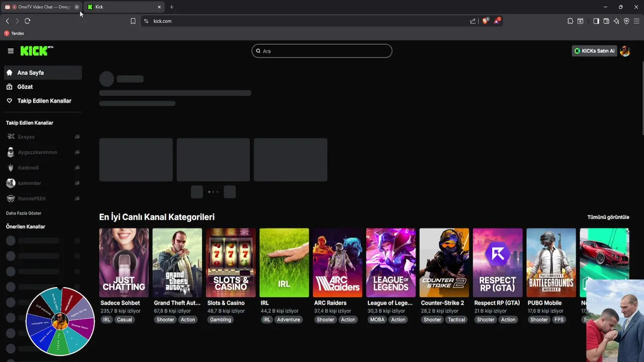Click Tümünü görüntüle link
The image size is (644, 362).
[x=608, y=217]
